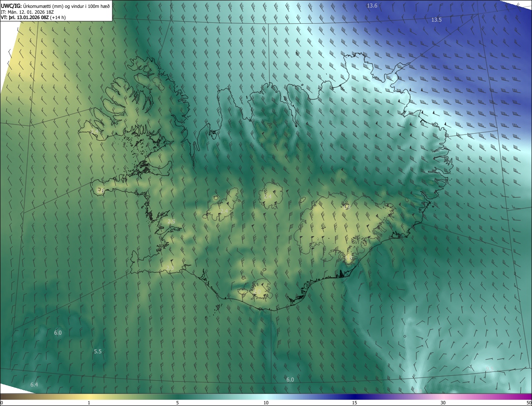Click the valid time 'VT: þri. 13.01.2026 08Z (+14 h)'
Screen dimensions: 532x406
[x=33, y=17]
